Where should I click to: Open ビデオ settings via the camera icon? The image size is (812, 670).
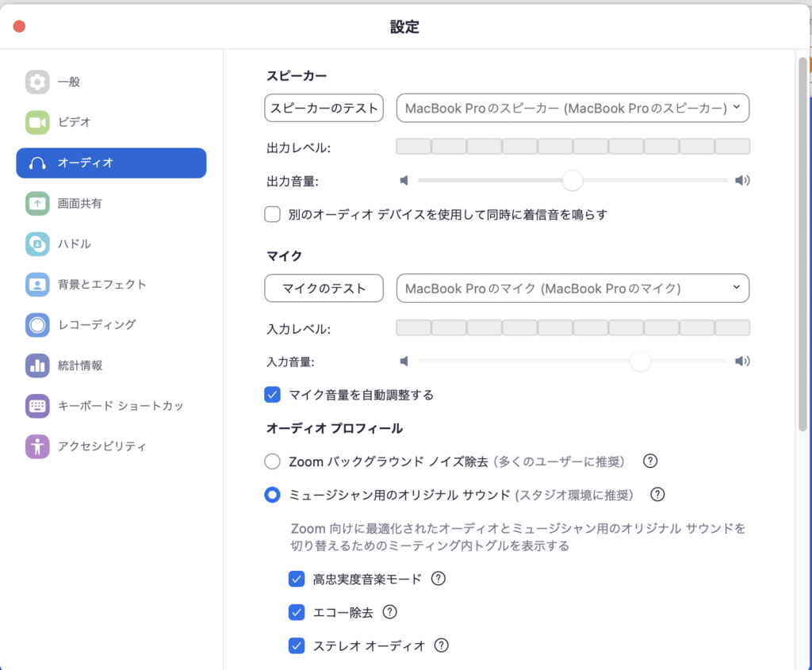click(37, 122)
